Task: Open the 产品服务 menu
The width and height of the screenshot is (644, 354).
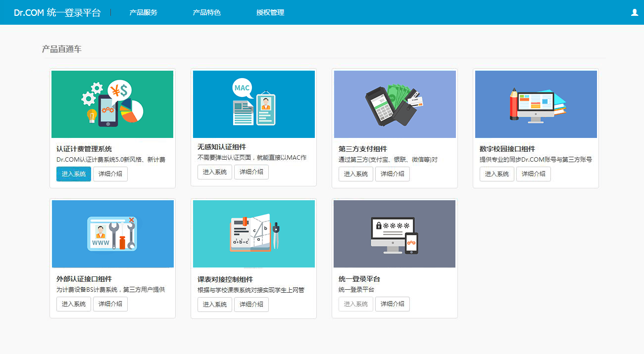Action: coord(144,12)
